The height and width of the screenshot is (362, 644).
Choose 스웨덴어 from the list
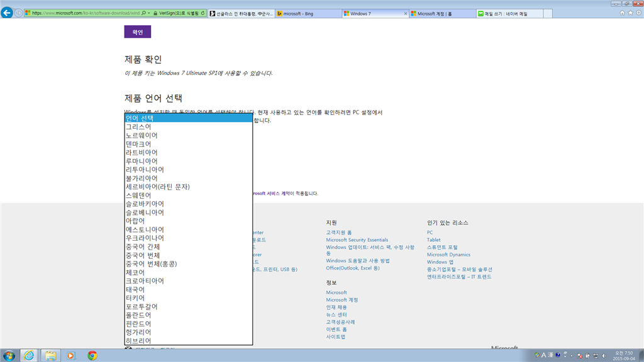pos(189,195)
